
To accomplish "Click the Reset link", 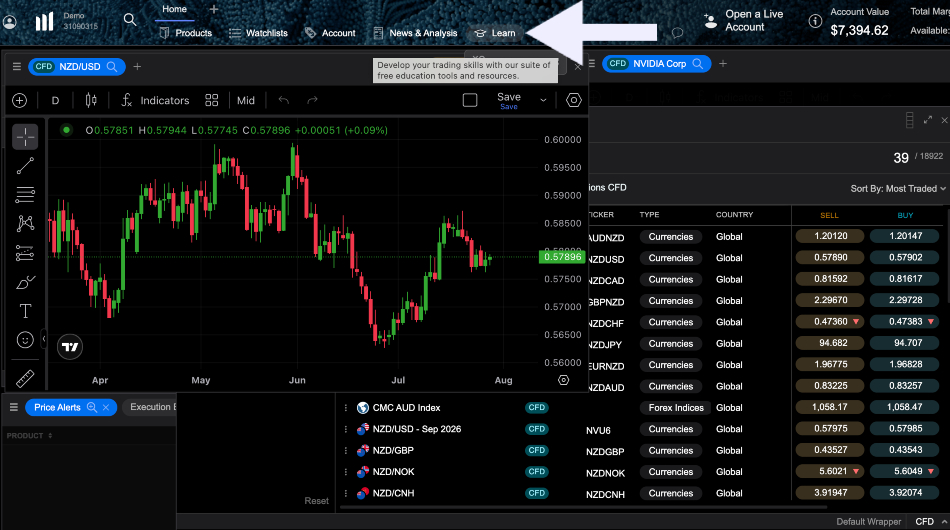I will (316, 501).
